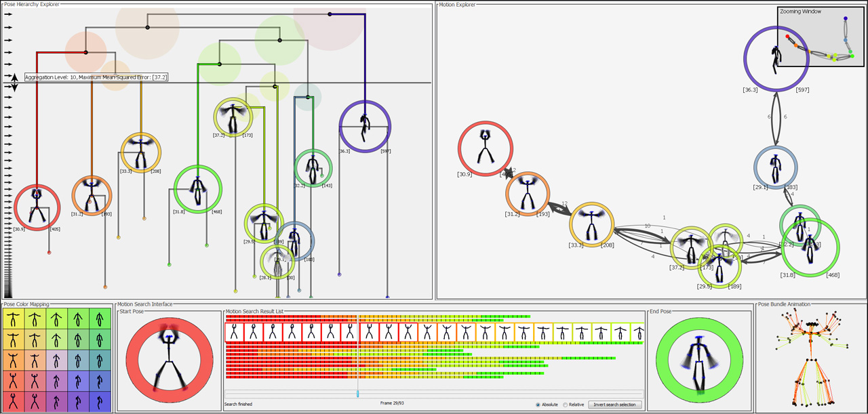868x414 pixels.
Task: Click the purple pose glyph labeled 597 in hierarchy
Action: pos(365,126)
